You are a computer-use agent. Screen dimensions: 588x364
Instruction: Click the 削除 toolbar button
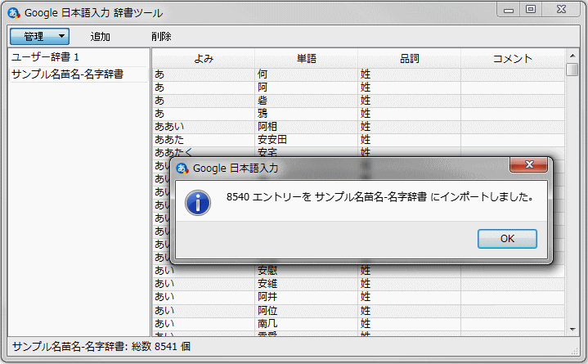click(x=161, y=36)
